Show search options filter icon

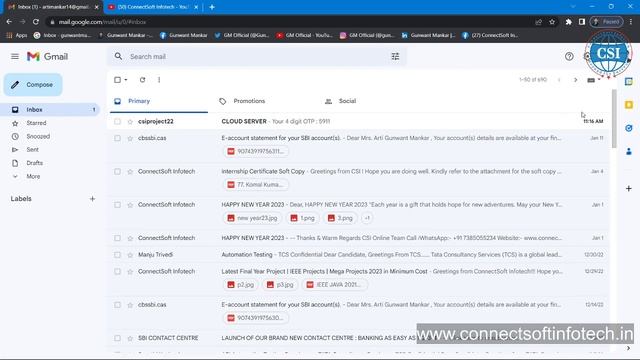[x=395, y=56]
